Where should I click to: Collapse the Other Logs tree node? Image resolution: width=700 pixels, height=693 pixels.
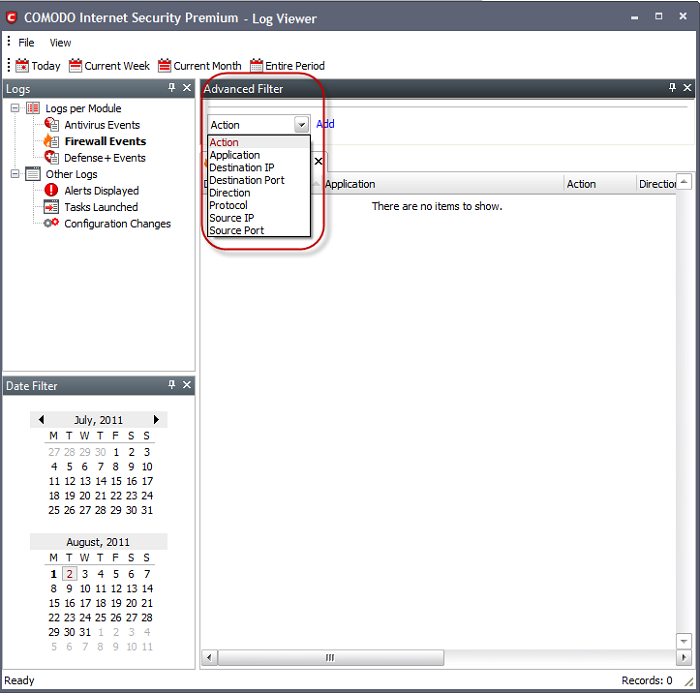coord(15,174)
